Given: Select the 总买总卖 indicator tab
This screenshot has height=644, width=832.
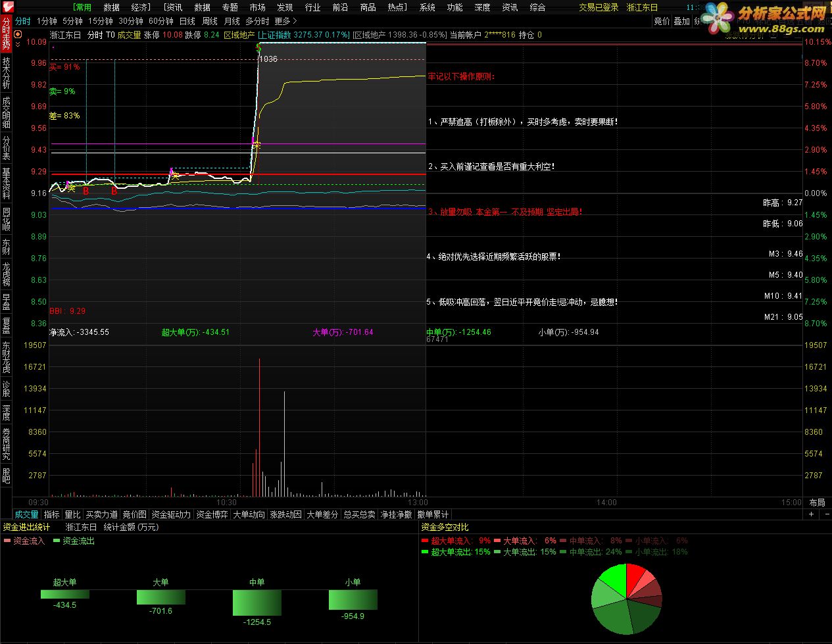Looking at the screenshot, I should (360, 514).
